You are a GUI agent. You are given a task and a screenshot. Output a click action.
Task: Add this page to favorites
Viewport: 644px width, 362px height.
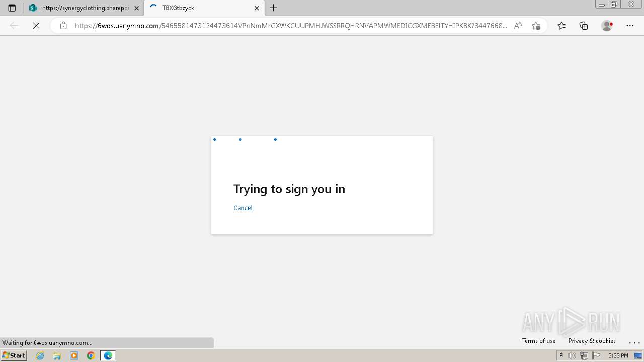pos(536,26)
